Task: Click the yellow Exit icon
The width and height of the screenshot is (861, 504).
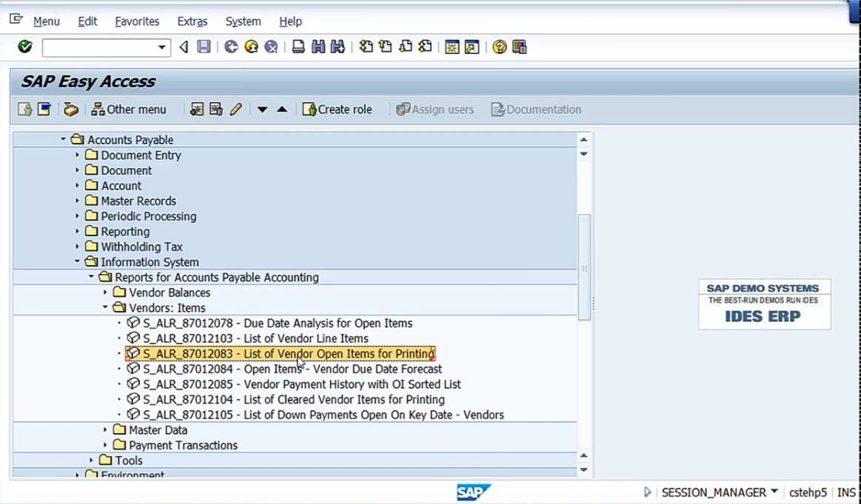Action: tap(252, 47)
